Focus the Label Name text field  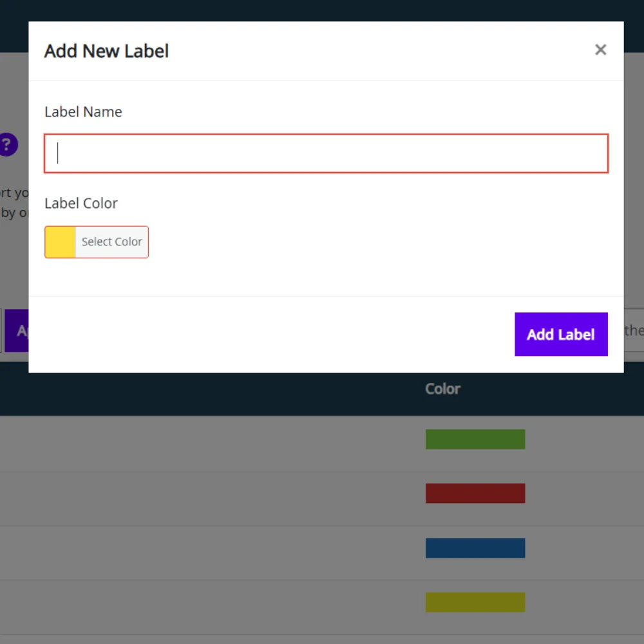[326, 153]
